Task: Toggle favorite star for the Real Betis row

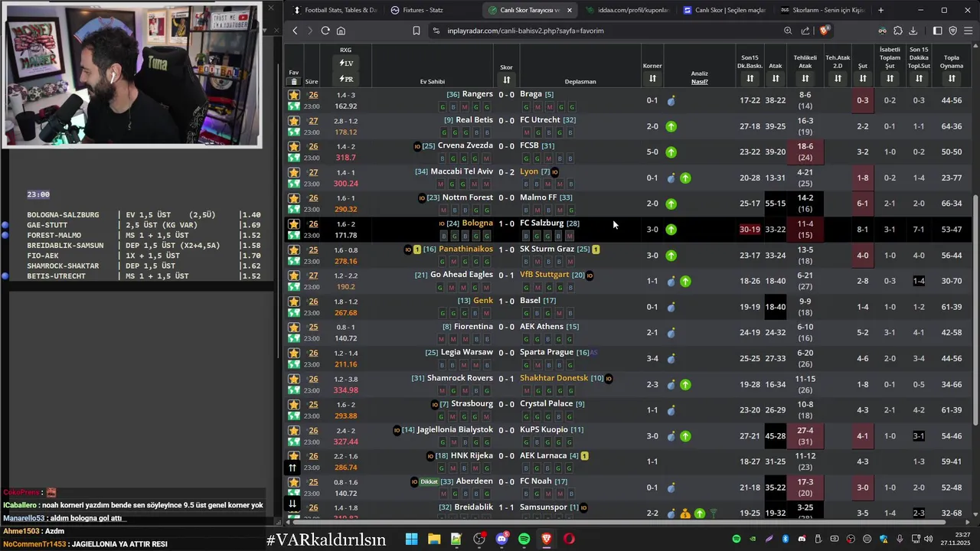Action: pos(294,121)
